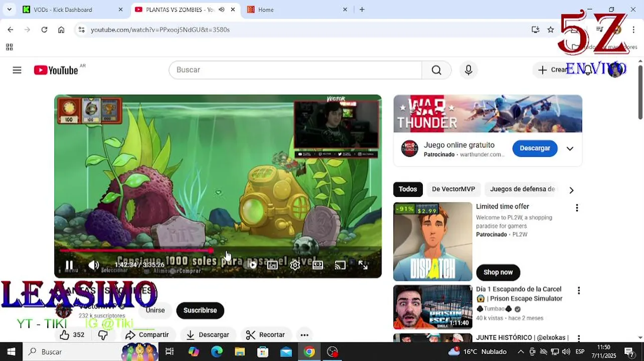Viewport: 644px width, 361px height.
Task: Open options menu for Limited time offer
Action: pyautogui.click(x=577, y=208)
